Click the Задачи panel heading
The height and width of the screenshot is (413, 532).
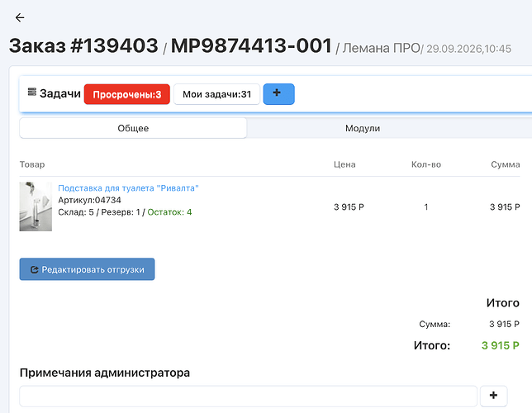[60, 93]
